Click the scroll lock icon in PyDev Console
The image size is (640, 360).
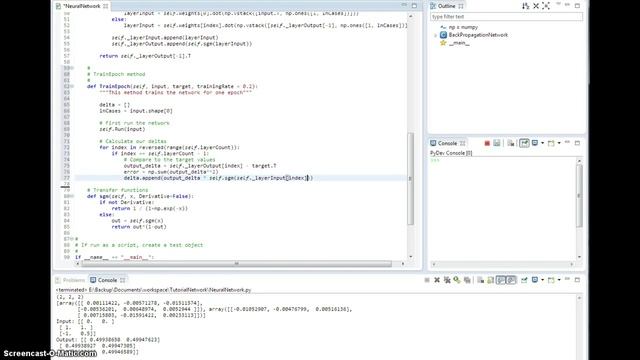click(511, 143)
